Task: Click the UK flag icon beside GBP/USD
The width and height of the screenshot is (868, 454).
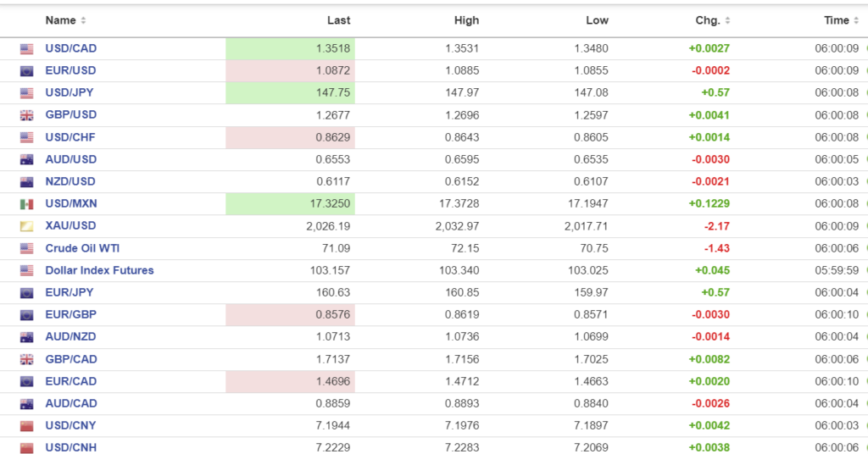Action: tap(26, 115)
